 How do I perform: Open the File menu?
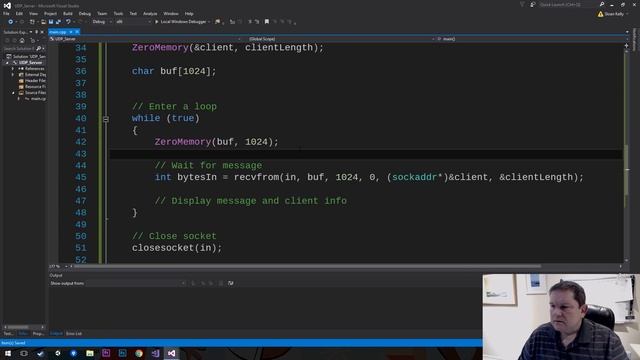pyautogui.click(x=6, y=13)
